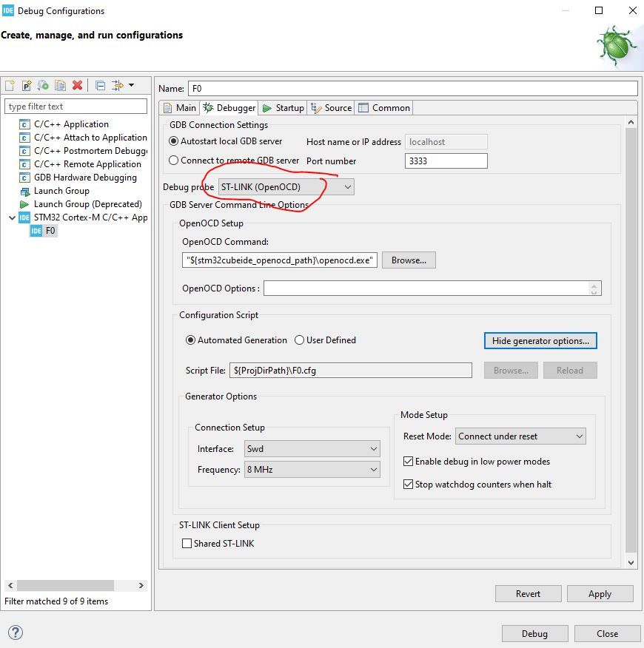Select Automated Generation radio option
Viewport: 644px width, 648px height.
[236, 340]
